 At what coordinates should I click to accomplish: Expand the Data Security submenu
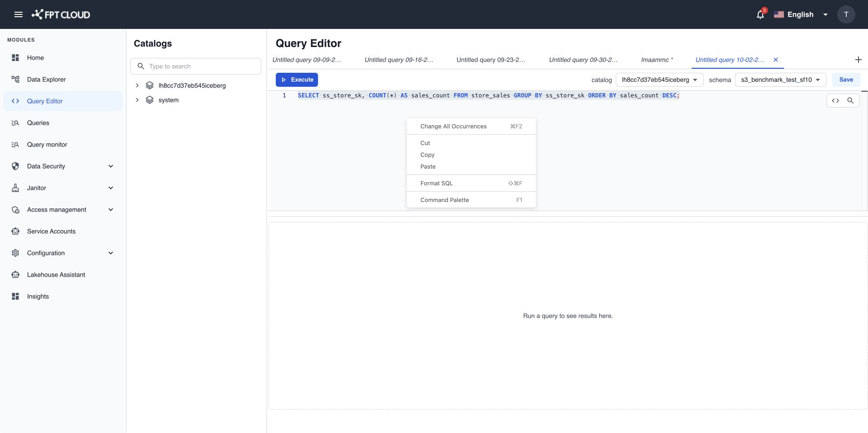tap(111, 166)
